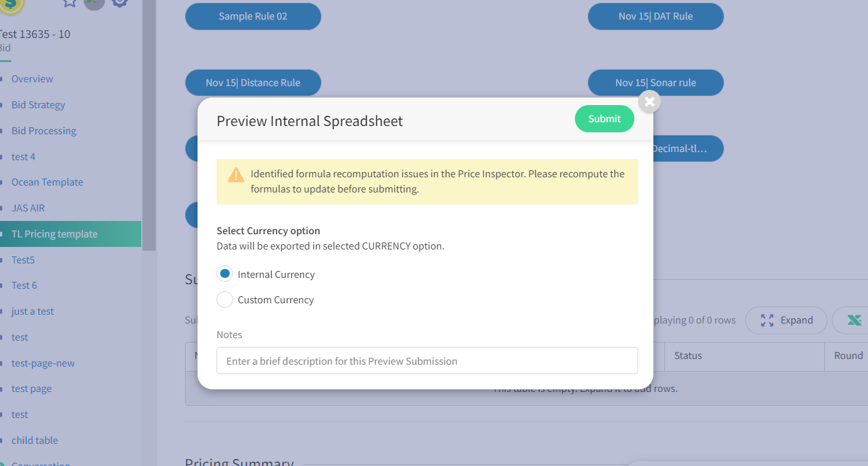Expand the table using Expand button
Viewport: 868px width, 466px height.
click(786, 320)
